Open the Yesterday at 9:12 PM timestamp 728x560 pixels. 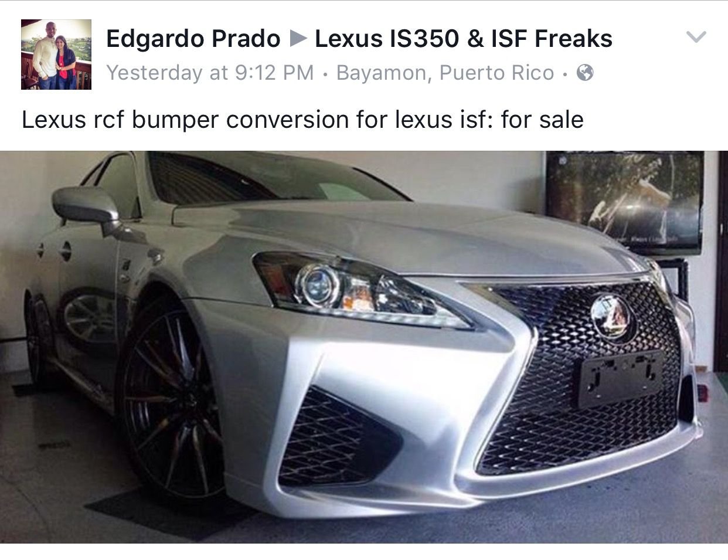point(210,73)
